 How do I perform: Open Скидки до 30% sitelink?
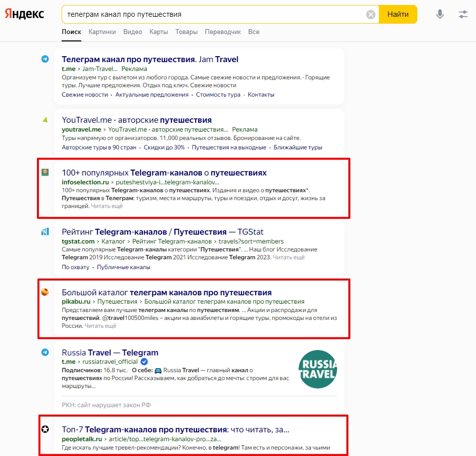tap(164, 147)
